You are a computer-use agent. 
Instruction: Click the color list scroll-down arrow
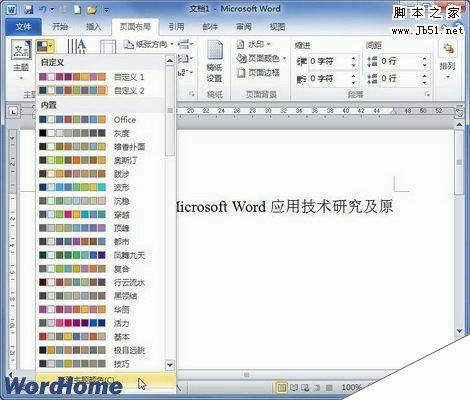pyautogui.click(x=170, y=365)
